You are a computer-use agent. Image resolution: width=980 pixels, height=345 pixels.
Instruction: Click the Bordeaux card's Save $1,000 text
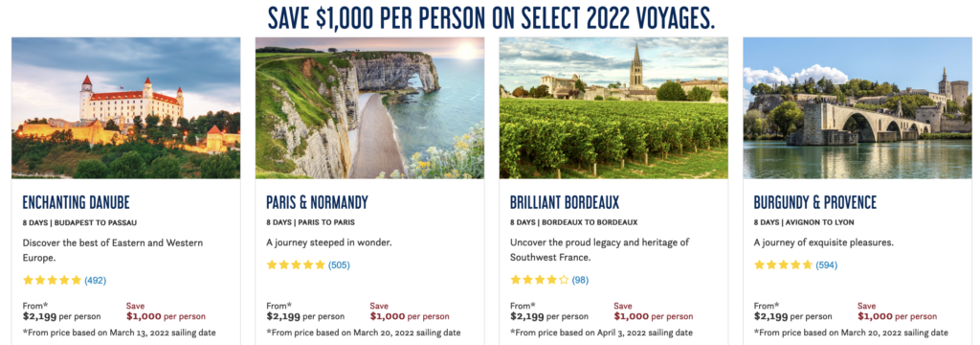(653, 311)
